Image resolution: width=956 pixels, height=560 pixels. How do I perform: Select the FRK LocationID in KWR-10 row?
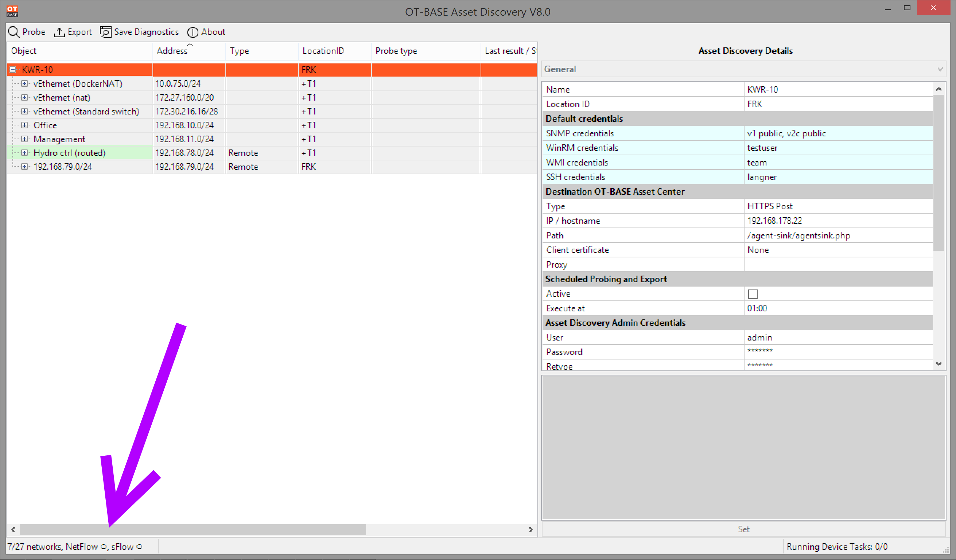pyautogui.click(x=335, y=70)
